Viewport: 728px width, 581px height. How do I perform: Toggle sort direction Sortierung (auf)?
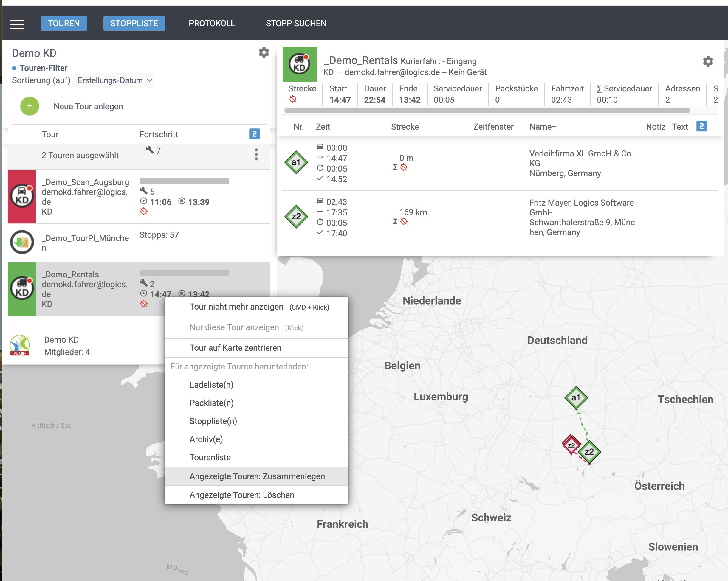[41, 81]
